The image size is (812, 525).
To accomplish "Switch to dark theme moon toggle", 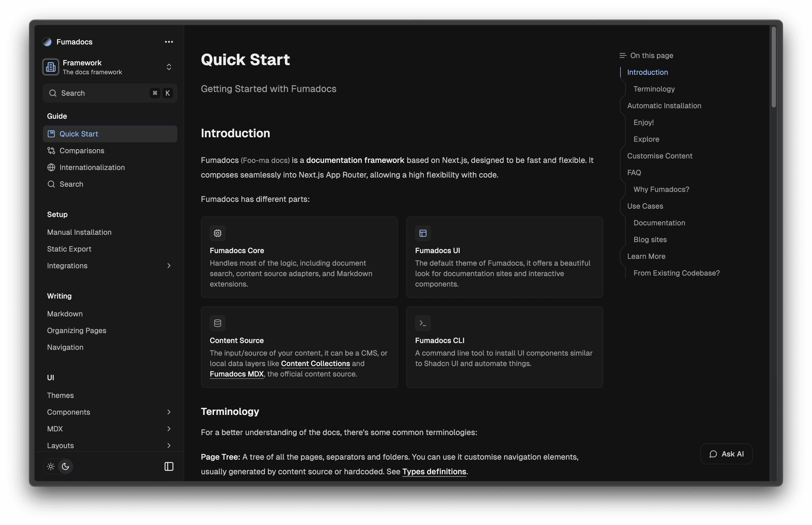I will pos(65,466).
